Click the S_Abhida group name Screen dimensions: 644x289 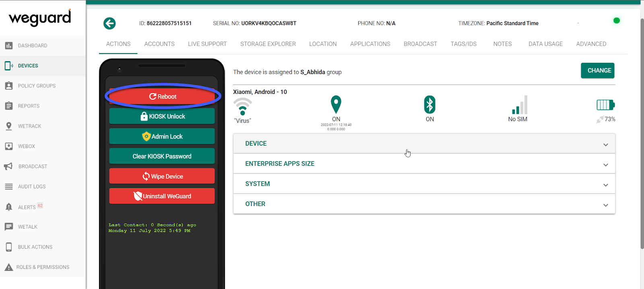click(x=313, y=72)
